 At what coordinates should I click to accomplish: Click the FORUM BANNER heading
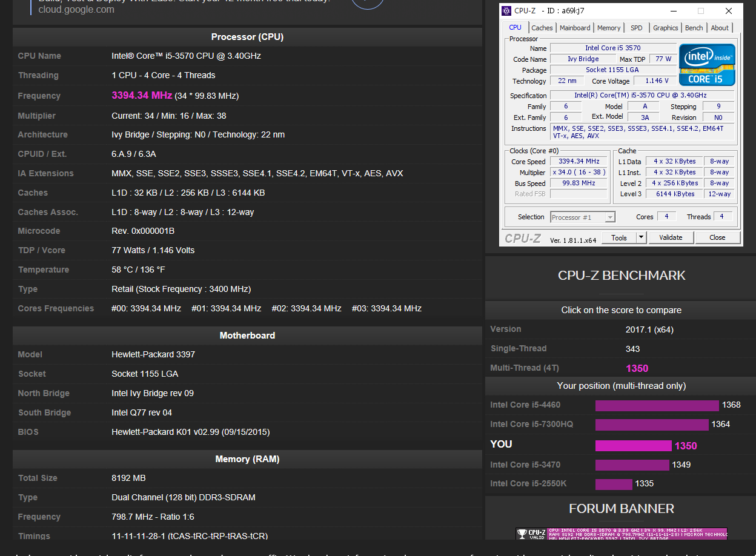pyautogui.click(x=622, y=509)
